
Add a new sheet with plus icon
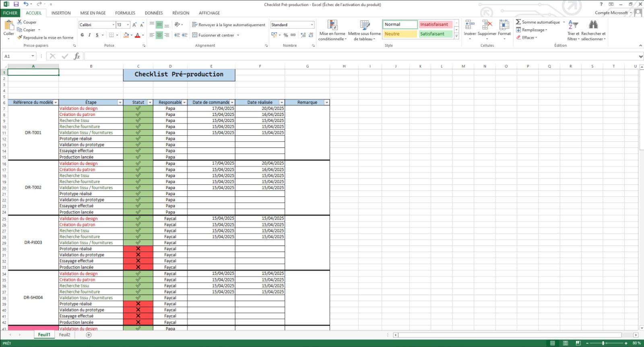pos(89,335)
